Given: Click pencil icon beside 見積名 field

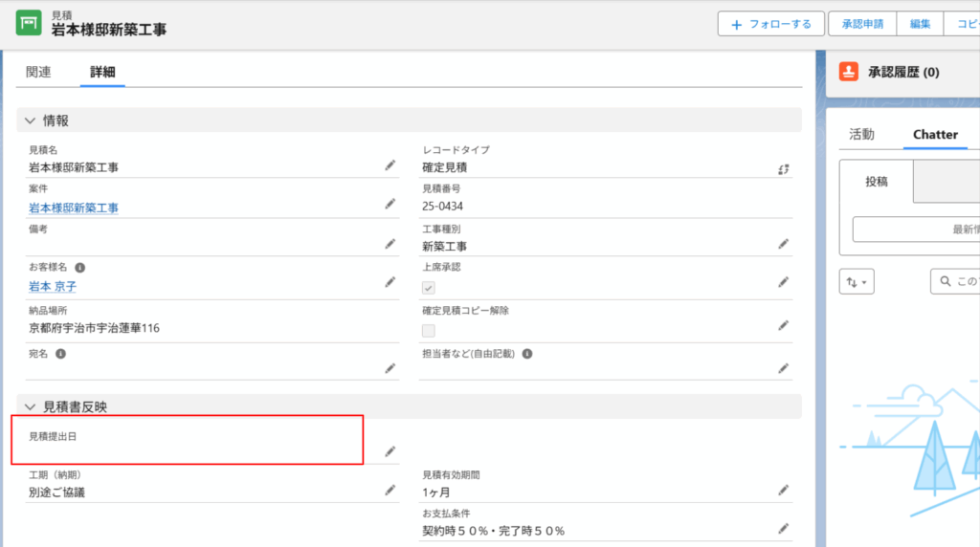Looking at the screenshot, I should [390, 165].
